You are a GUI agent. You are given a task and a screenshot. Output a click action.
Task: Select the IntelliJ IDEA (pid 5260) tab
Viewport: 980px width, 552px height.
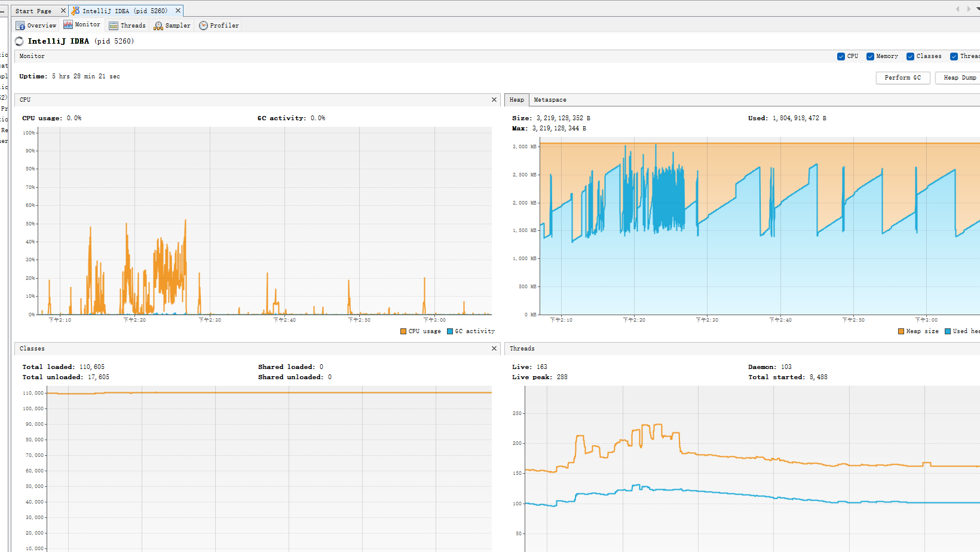coord(125,11)
